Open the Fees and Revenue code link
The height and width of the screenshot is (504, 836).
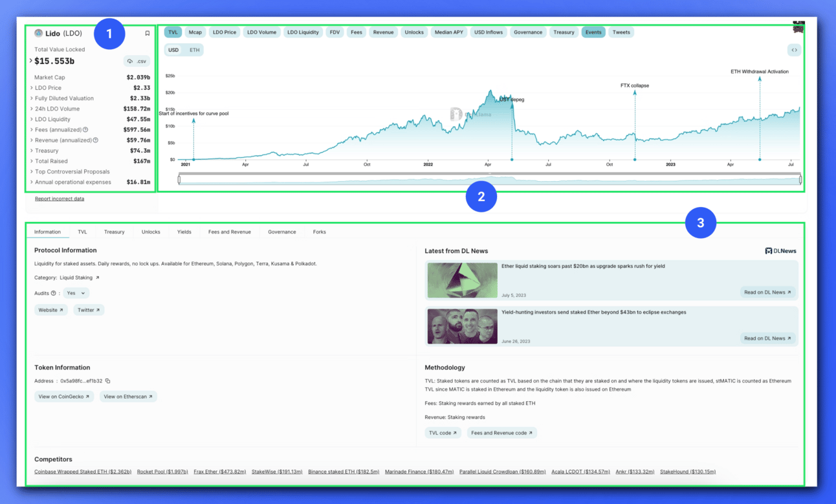[501, 433]
